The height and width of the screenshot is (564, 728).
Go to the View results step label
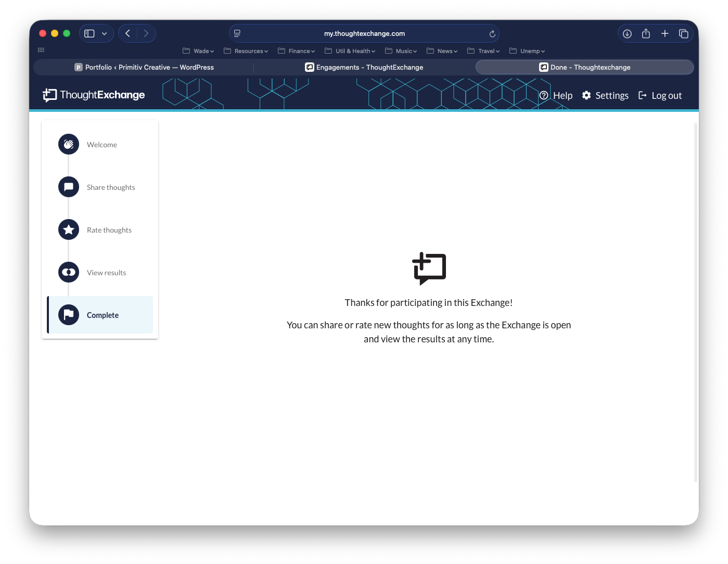pyautogui.click(x=107, y=273)
